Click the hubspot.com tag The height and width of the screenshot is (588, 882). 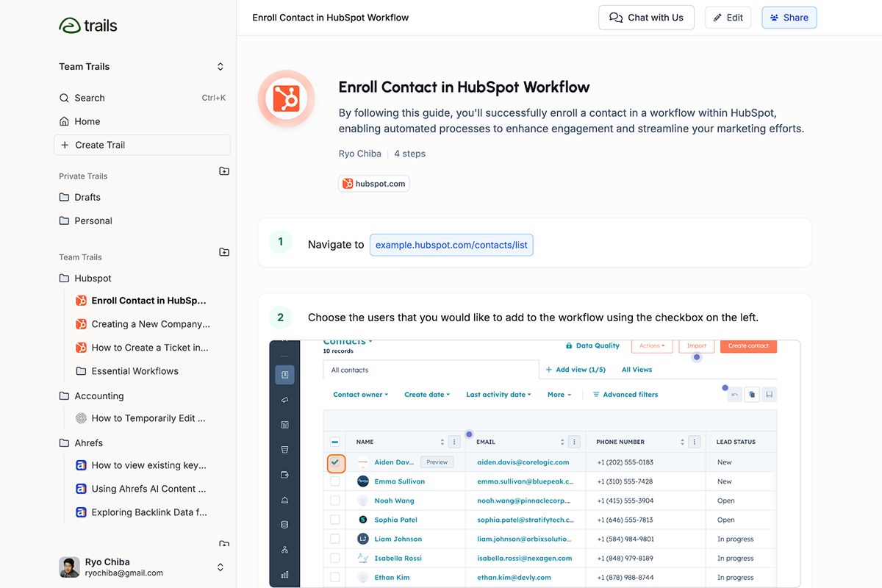(373, 184)
